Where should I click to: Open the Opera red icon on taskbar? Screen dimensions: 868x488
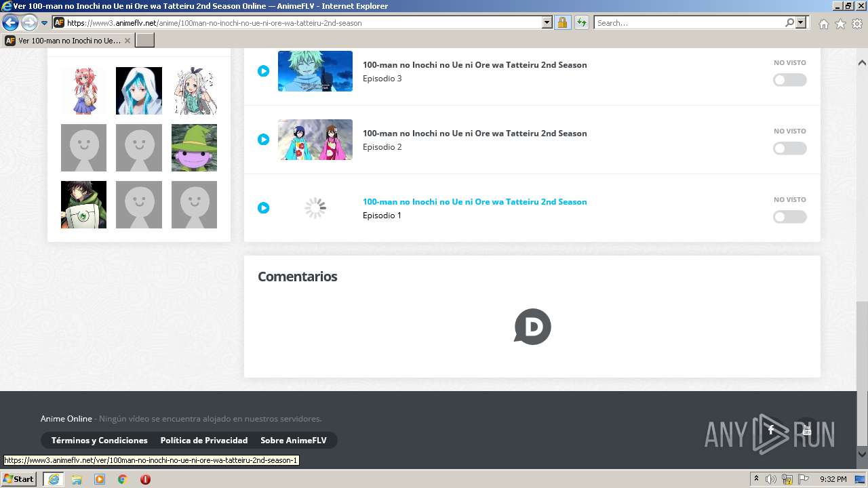pyautogui.click(x=145, y=479)
